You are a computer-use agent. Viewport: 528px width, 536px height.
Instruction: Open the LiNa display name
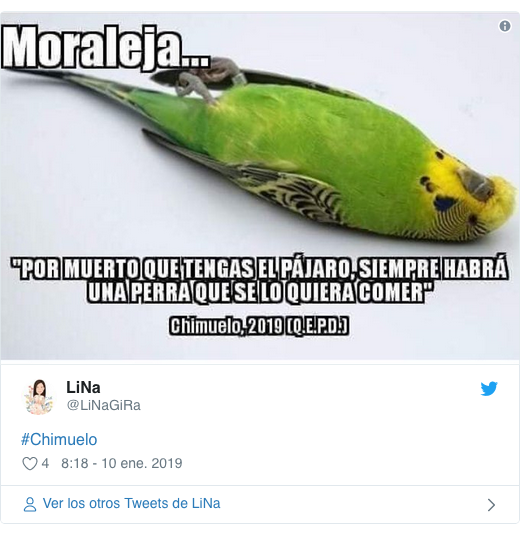tap(83, 388)
